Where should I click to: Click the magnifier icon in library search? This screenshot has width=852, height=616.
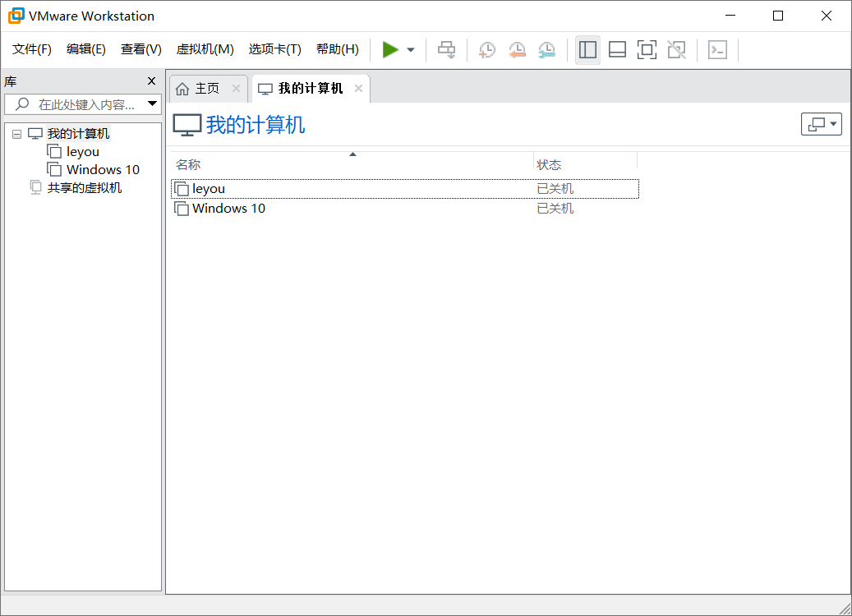(22, 103)
